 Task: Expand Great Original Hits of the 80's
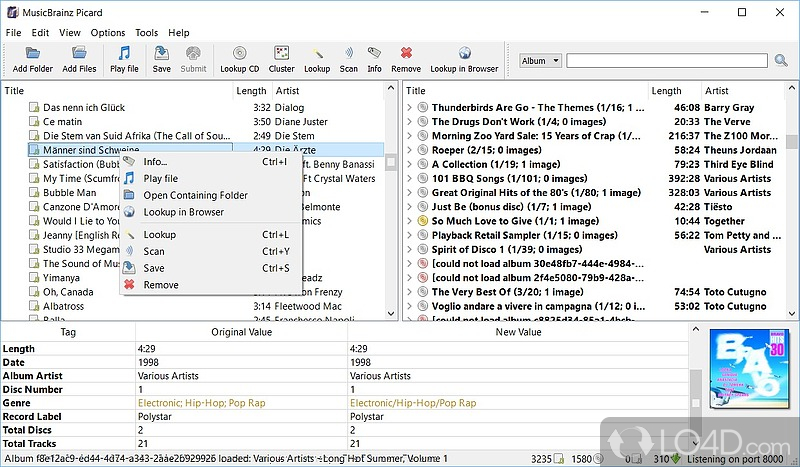pos(409,193)
